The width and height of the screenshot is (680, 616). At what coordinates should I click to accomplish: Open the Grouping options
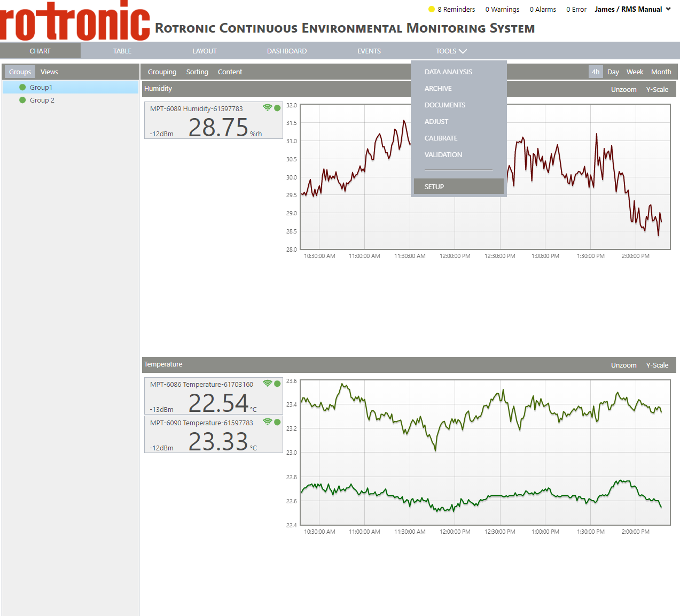point(162,72)
